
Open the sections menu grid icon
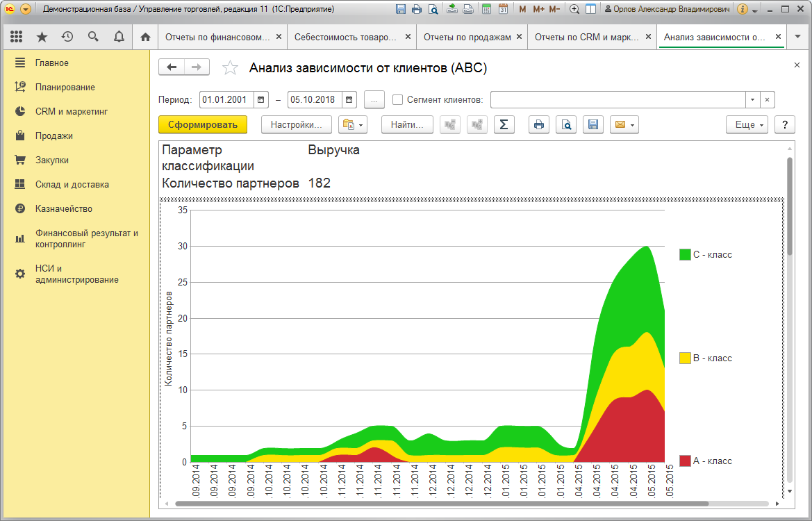pos(16,37)
